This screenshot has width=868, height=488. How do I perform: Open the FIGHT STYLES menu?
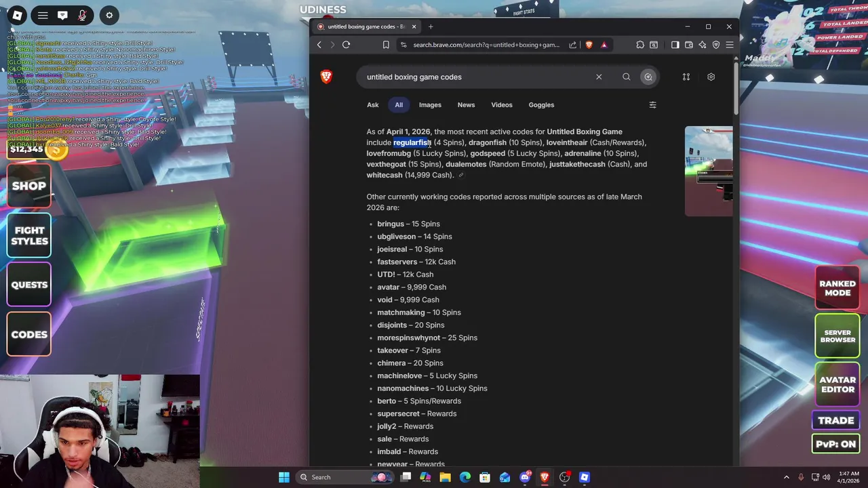pyautogui.click(x=29, y=235)
